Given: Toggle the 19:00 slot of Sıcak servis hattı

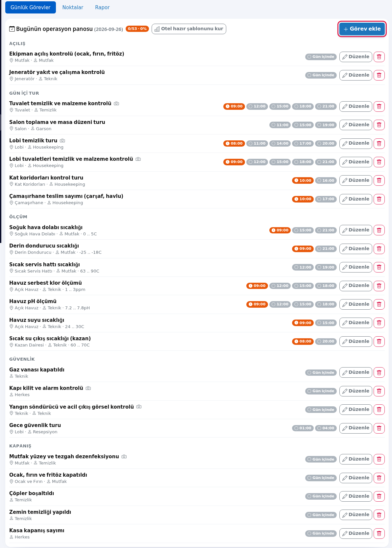Looking at the screenshot, I should pyautogui.click(x=326, y=267).
